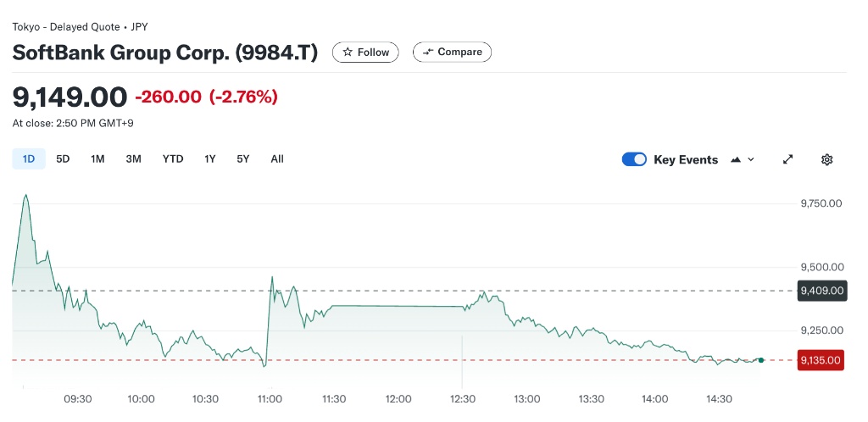The width and height of the screenshot is (868, 422).
Task: Switch to 5D time range
Action: (63, 158)
